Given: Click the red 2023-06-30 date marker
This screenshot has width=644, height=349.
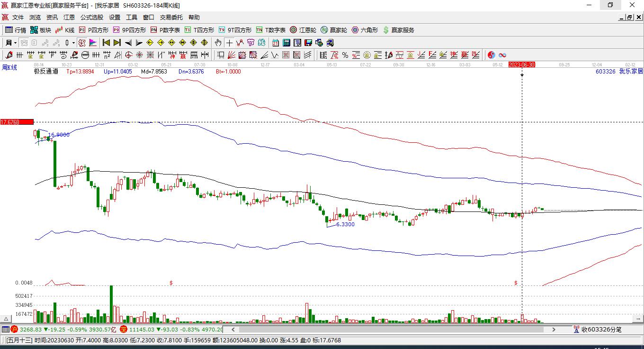Looking at the screenshot, I should tap(522, 64).
